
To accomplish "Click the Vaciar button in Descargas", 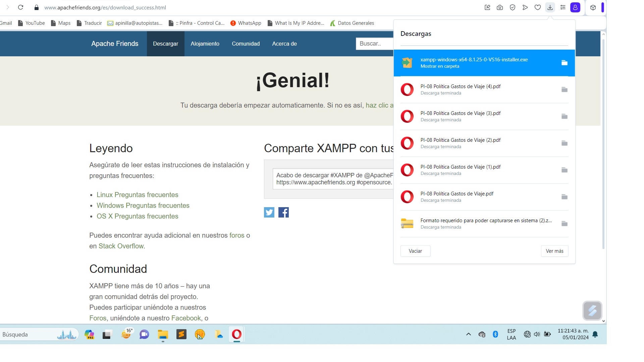I will (415, 251).
